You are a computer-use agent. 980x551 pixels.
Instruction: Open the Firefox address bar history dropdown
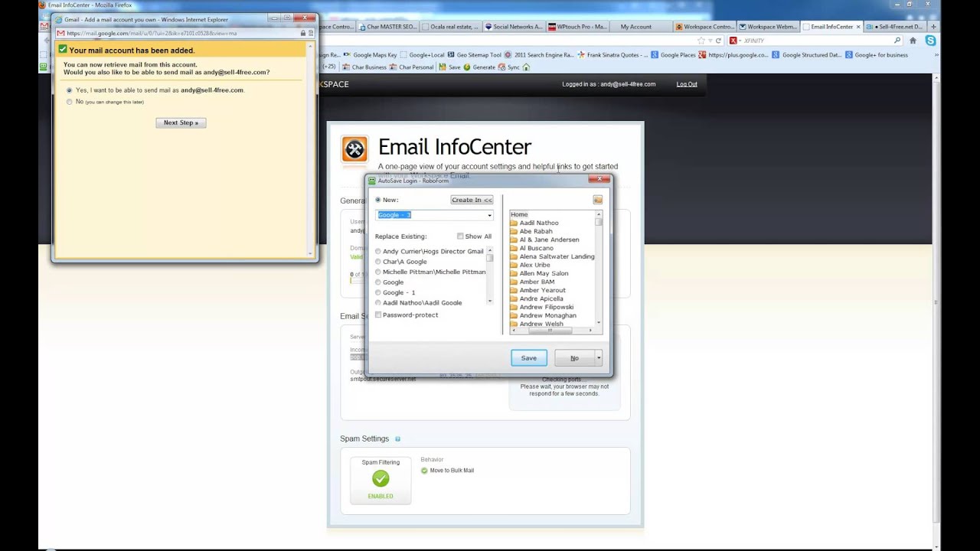[710, 41]
